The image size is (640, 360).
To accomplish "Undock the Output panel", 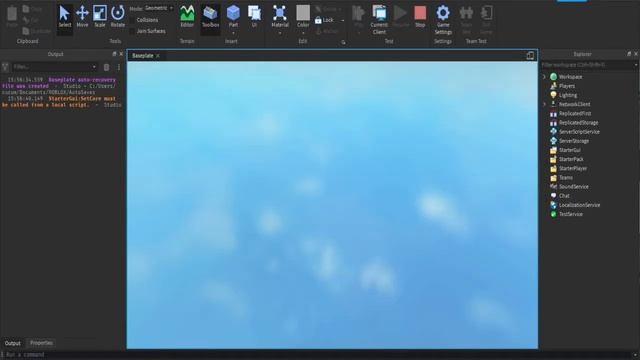I will click(x=114, y=54).
